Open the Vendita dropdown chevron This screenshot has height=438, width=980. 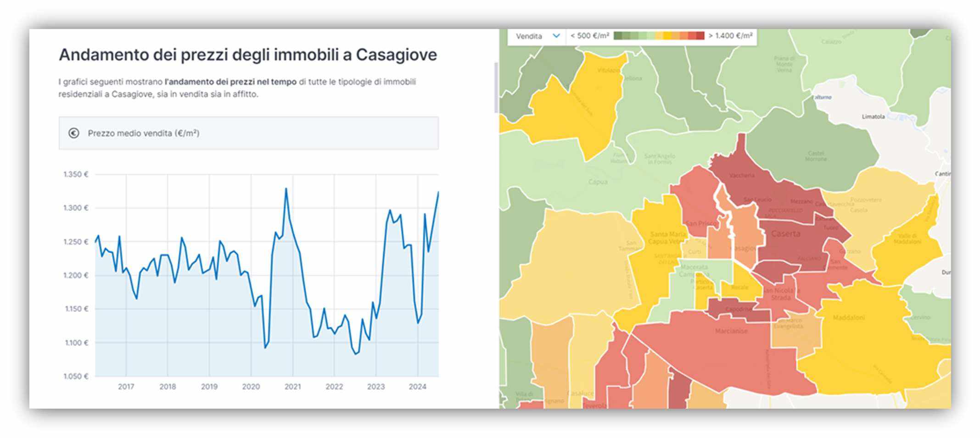point(556,36)
